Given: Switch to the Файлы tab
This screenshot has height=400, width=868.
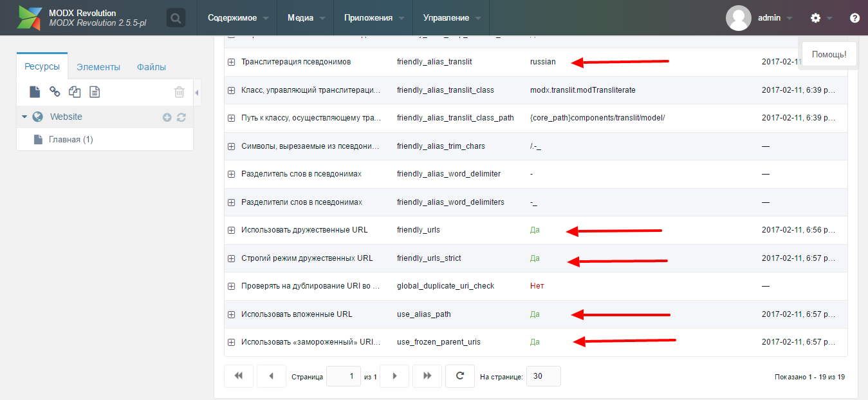Looking at the screenshot, I should click(151, 66).
